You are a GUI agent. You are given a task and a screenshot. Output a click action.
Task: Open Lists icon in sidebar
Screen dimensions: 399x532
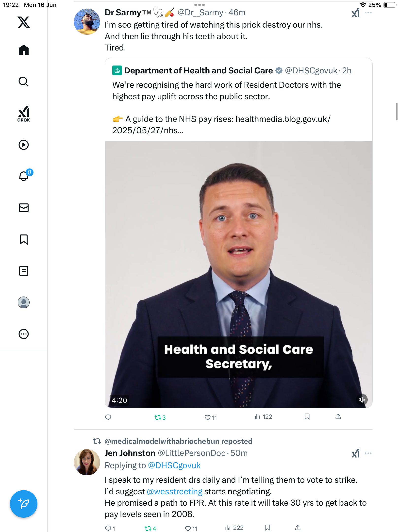pyautogui.click(x=24, y=271)
